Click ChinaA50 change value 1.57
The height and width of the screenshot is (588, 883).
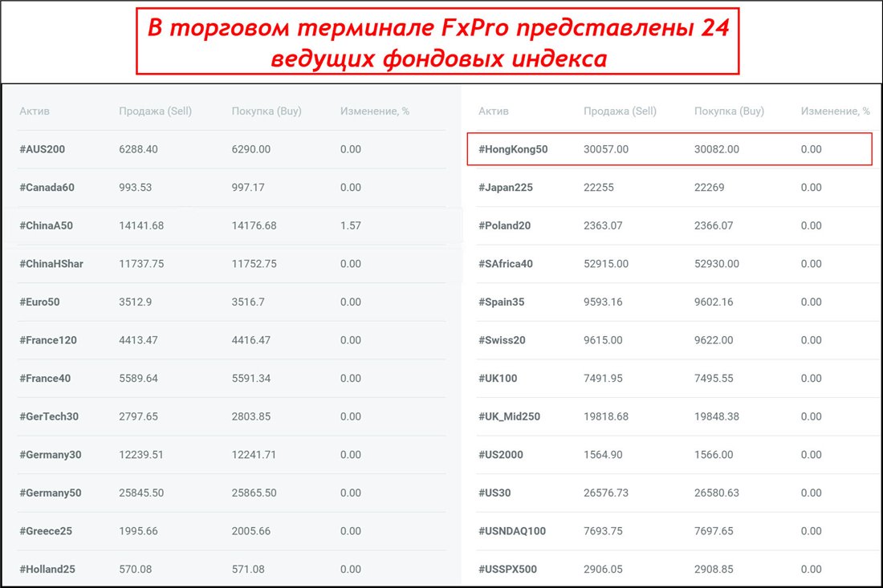click(x=350, y=225)
